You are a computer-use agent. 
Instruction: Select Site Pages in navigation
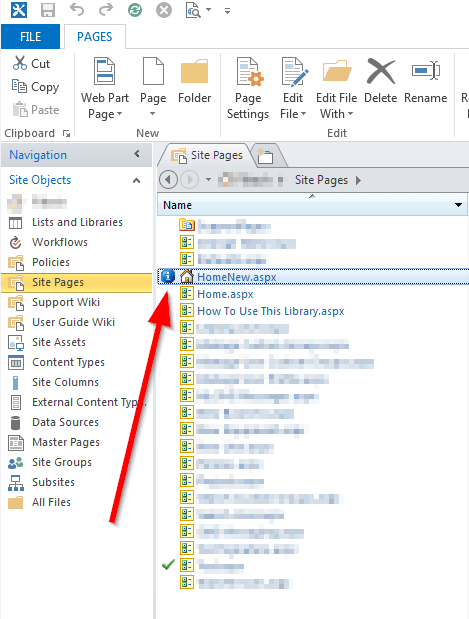tap(77, 283)
